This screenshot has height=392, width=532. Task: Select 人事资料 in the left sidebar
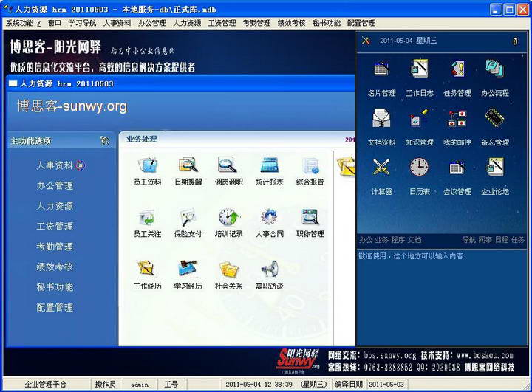tap(55, 165)
